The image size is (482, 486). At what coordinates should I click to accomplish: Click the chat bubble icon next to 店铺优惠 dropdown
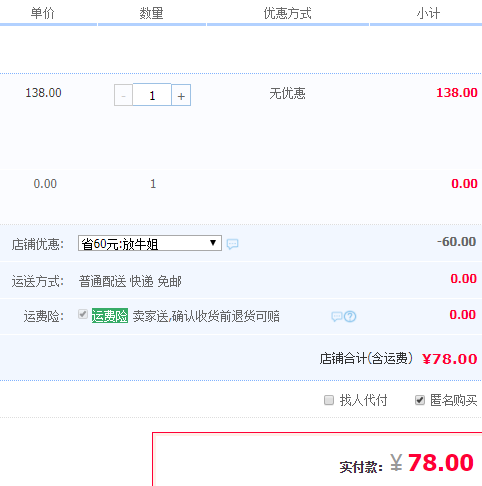[232, 244]
